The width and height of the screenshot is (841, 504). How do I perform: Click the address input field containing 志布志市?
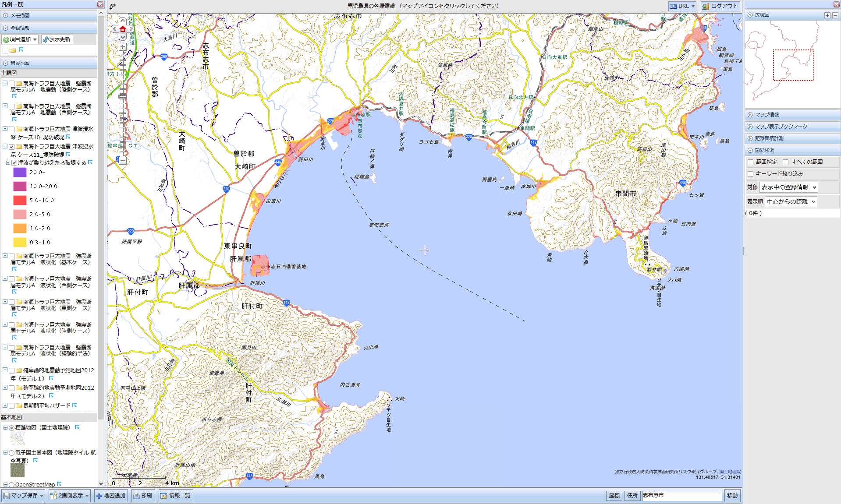pyautogui.click(x=681, y=496)
